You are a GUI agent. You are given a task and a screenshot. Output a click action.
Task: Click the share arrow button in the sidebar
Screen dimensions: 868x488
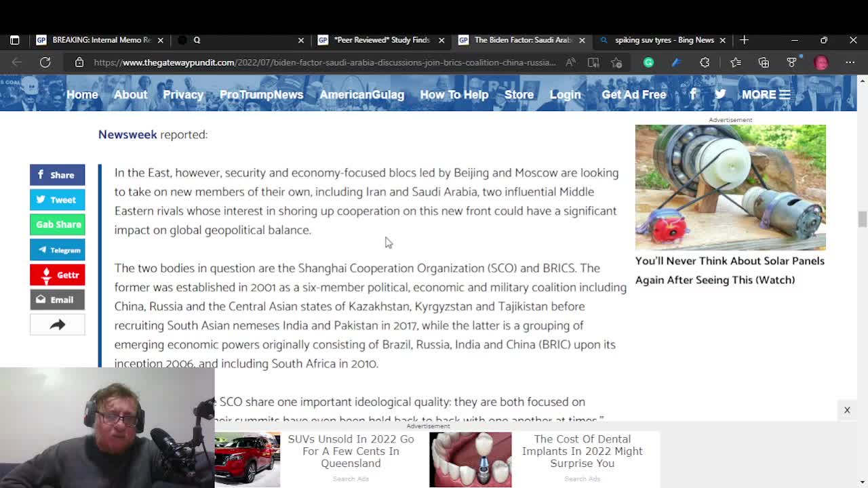tap(57, 325)
